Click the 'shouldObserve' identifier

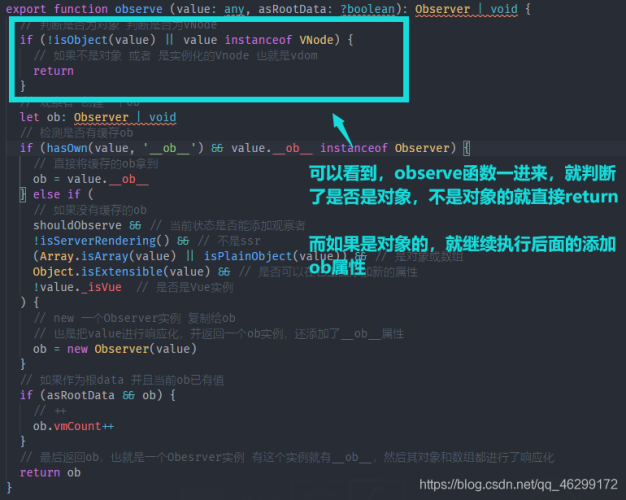tap(77, 225)
